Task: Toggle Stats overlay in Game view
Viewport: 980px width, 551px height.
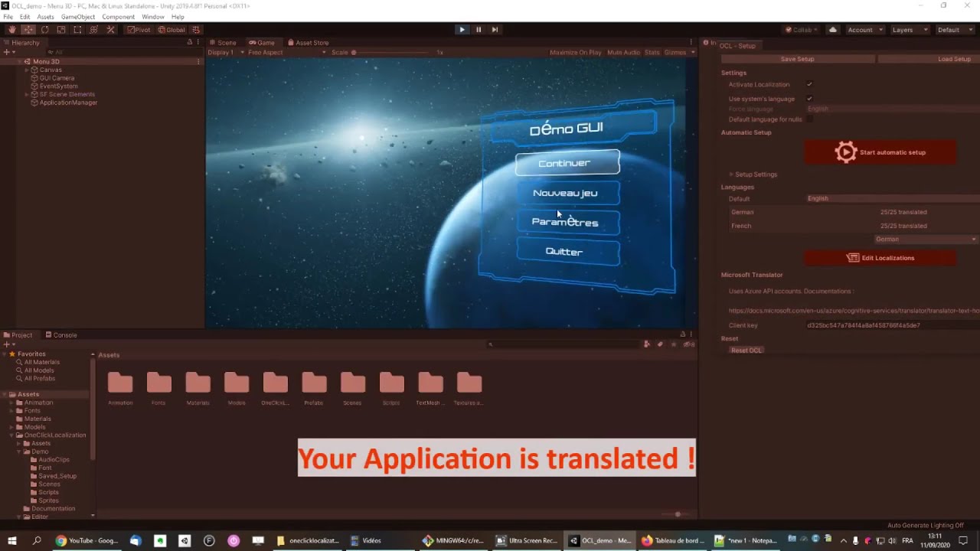Action: (x=652, y=52)
